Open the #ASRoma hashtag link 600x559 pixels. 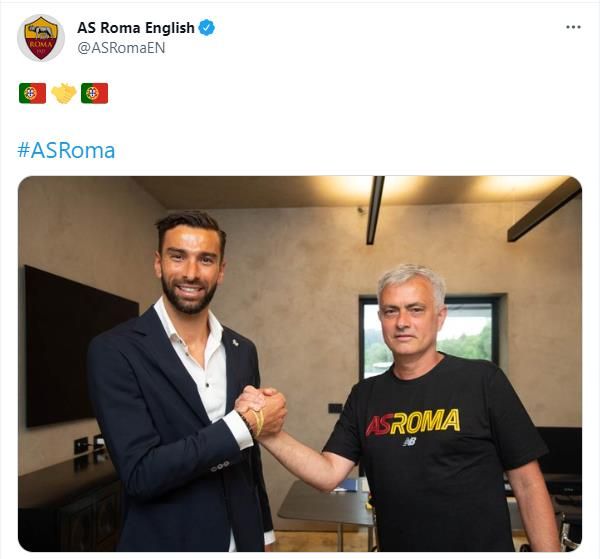pos(66,150)
